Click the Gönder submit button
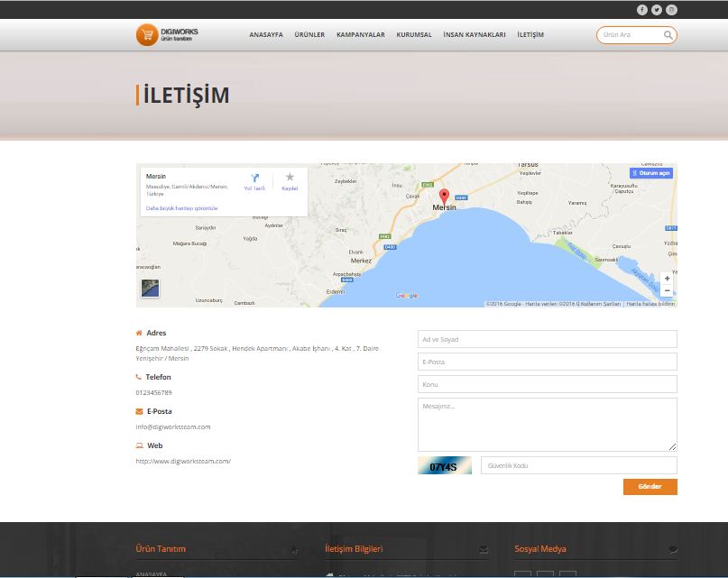This screenshot has height=578, width=728. 650,487
